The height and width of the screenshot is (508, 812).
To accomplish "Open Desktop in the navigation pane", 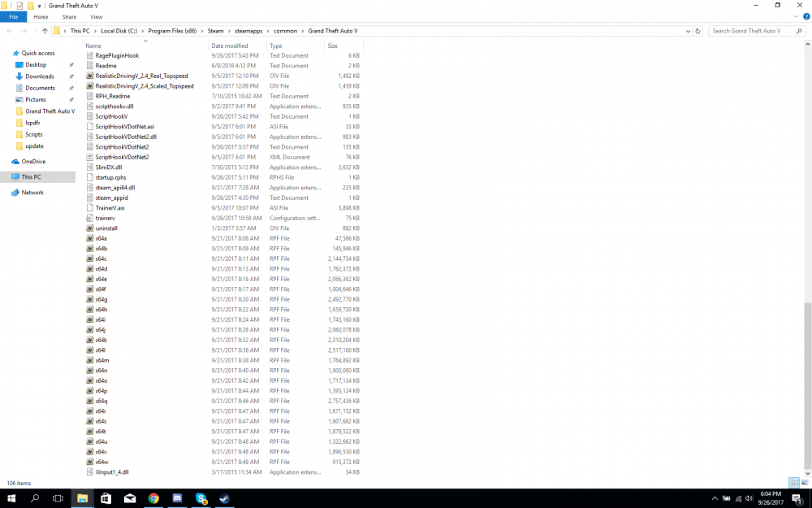I will pos(36,65).
